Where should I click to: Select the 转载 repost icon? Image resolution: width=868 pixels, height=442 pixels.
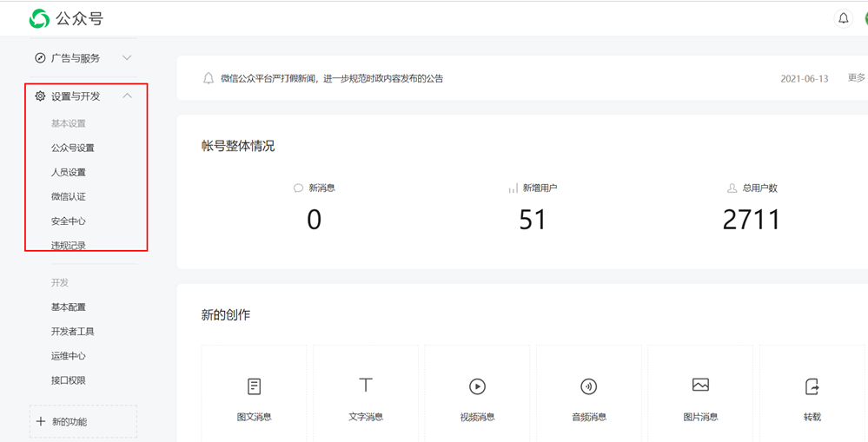pos(812,386)
